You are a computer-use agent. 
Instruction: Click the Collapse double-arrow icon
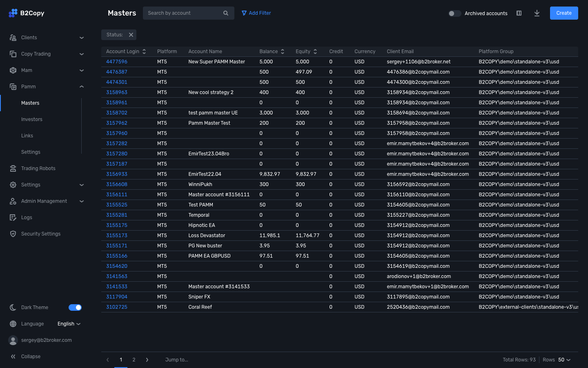tap(13, 357)
